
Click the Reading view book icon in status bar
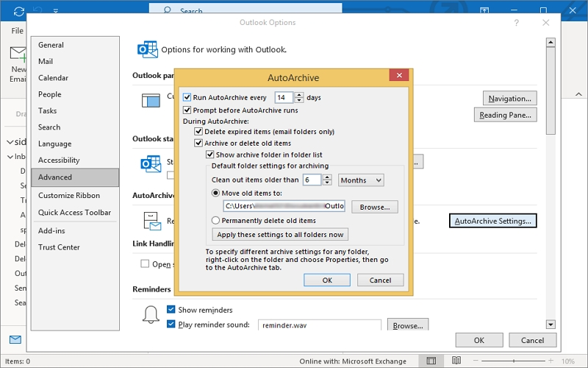tap(456, 361)
